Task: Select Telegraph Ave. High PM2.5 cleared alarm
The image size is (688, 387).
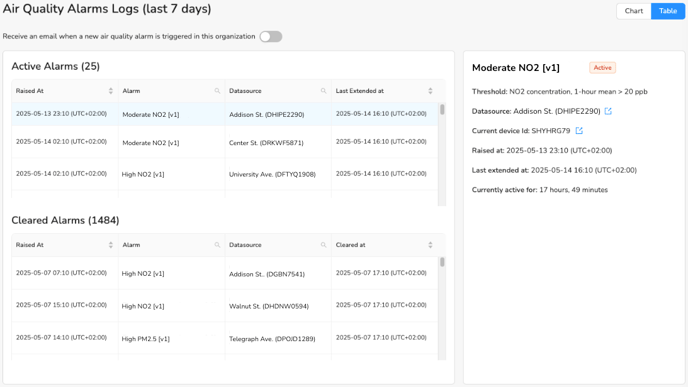Action: [x=225, y=338]
